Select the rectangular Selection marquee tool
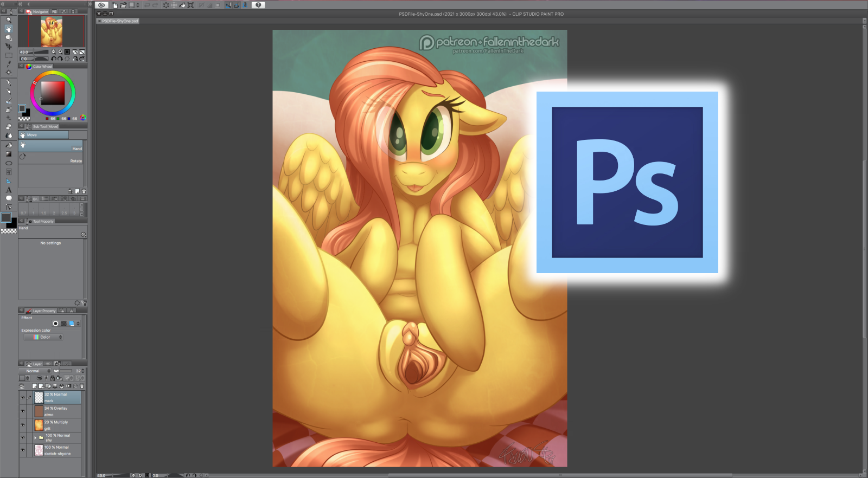This screenshot has height=478, width=868. tap(9, 55)
